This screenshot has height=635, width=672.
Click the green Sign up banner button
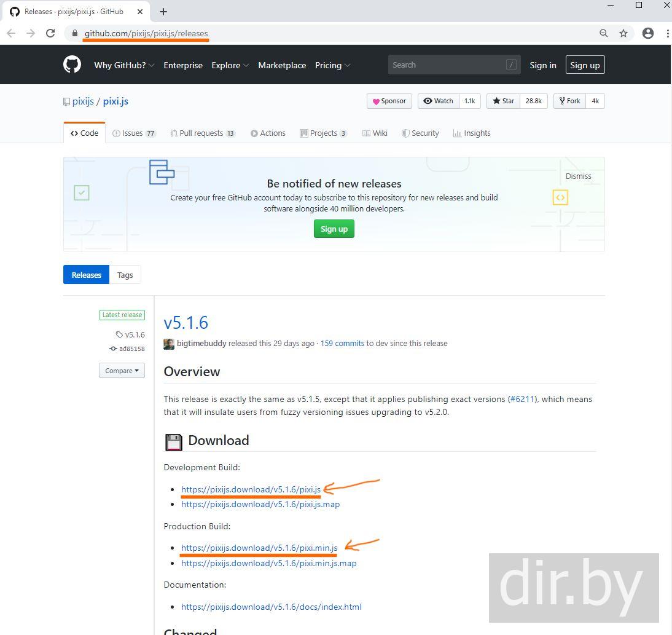point(334,229)
